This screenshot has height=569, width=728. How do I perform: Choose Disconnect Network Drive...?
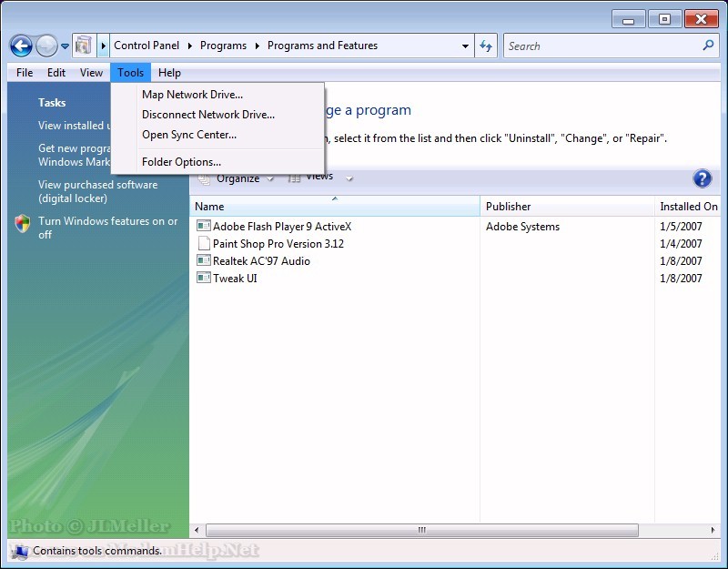tap(217, 115)
